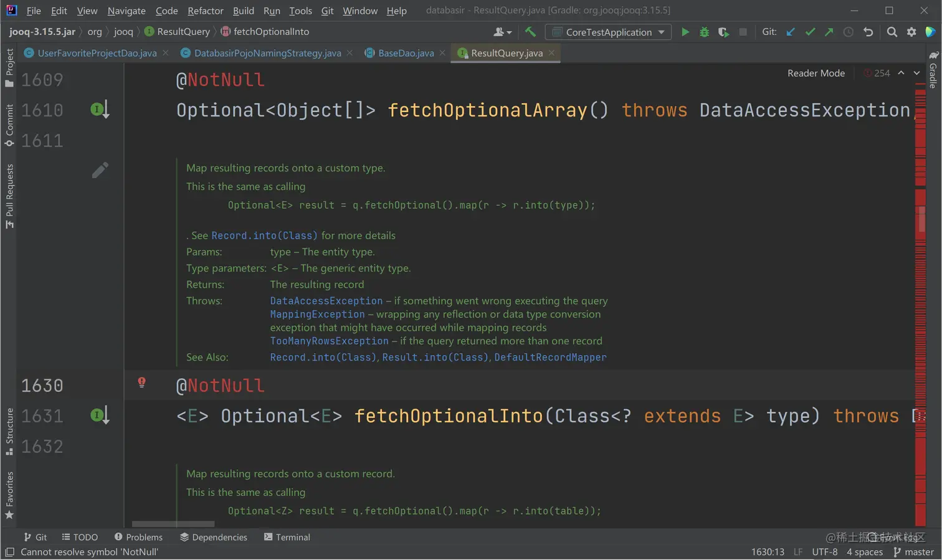Open the user account dropdown in toolbar

coord(502,32)
